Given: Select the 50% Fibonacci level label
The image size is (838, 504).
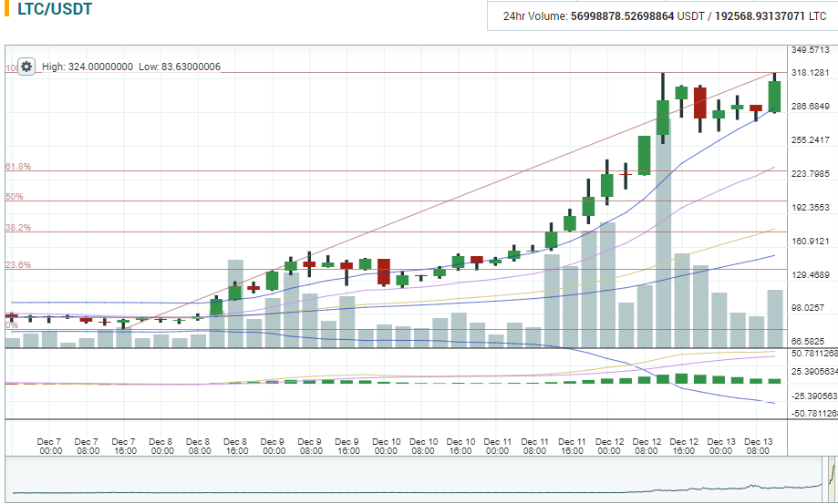Looking at the screenshot, I should pos(15,197).
